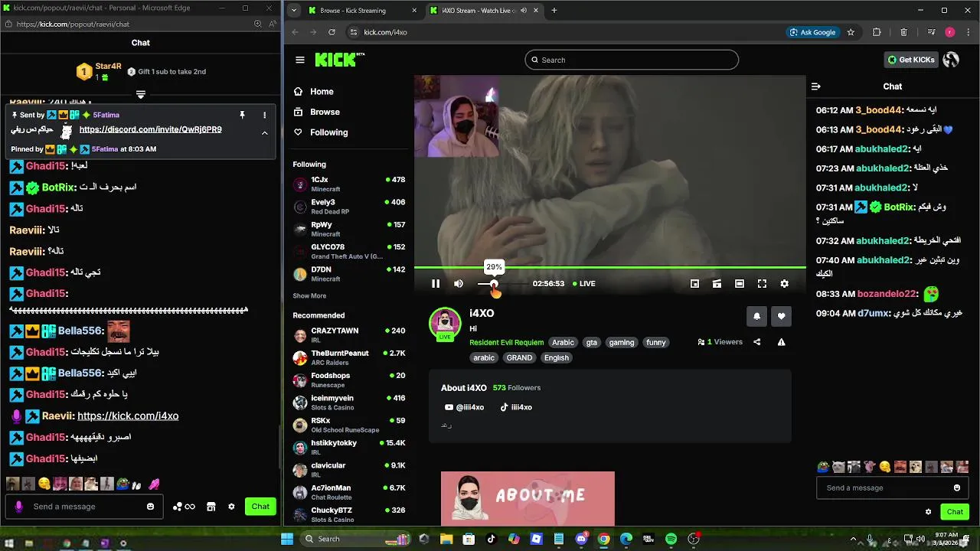Click Ask Google in address bar
This screenshot has width=980, height=551.
[812, 32]
